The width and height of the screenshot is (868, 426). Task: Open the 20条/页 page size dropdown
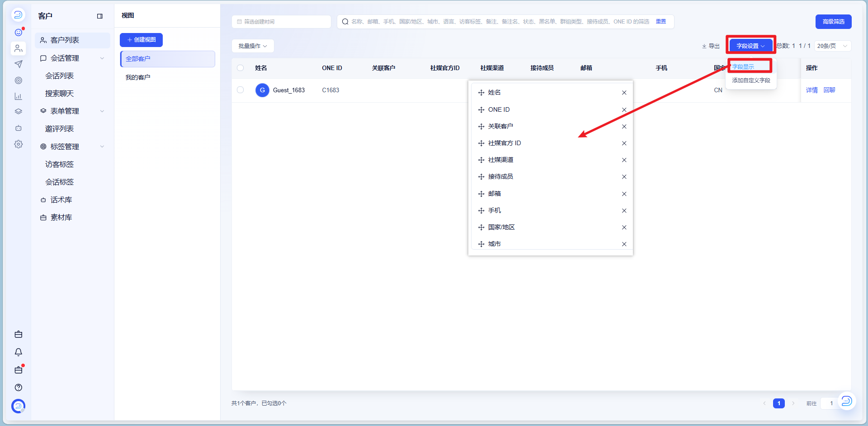pos(833,46)
